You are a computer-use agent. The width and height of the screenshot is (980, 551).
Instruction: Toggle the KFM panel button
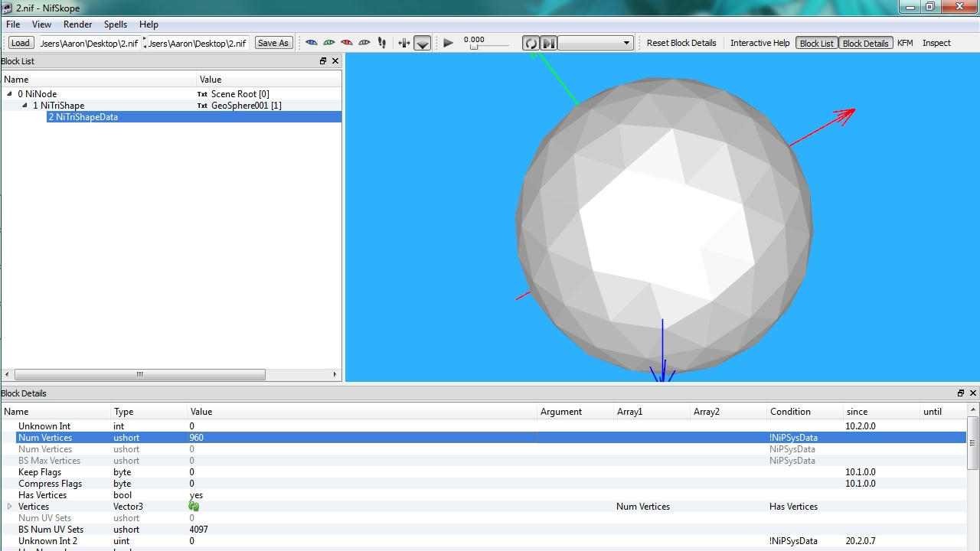tap(905, 43)
